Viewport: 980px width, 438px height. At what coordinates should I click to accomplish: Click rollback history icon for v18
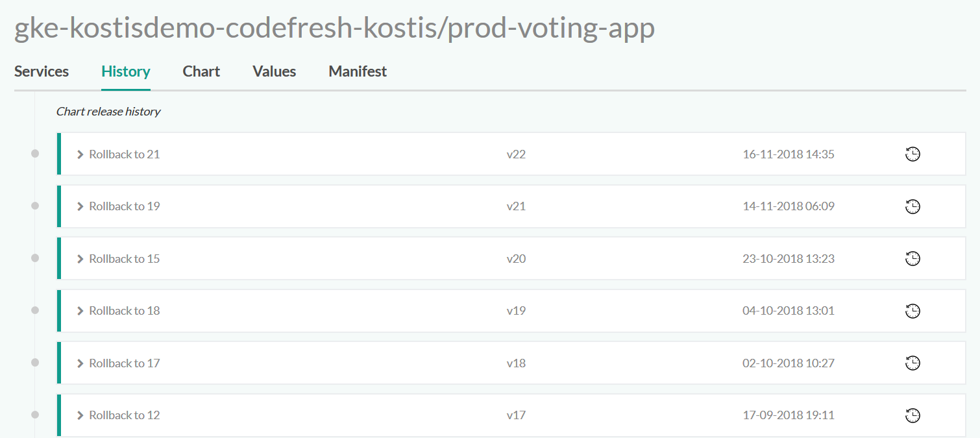[x=913, y=363]
